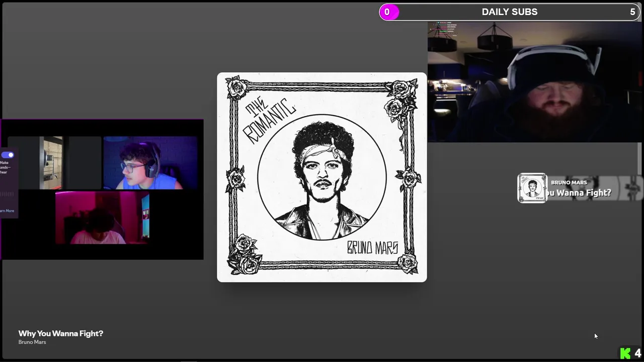644x362 pixels.
Task: Click the scrollbar beside the now-playing widget
Action: (639, 157)
